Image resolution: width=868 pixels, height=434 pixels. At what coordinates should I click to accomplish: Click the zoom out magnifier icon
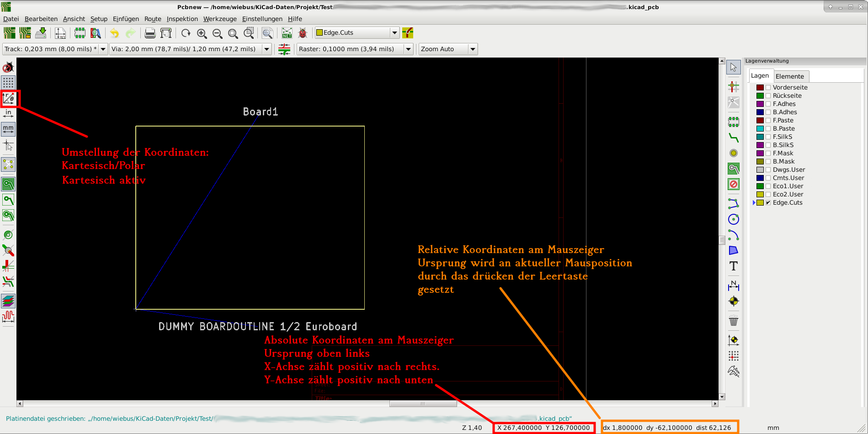pyautogui.click(x=217, y=33)
